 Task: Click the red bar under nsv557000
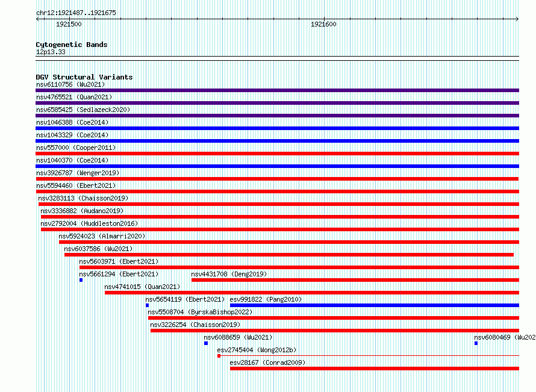click(277, 154)
